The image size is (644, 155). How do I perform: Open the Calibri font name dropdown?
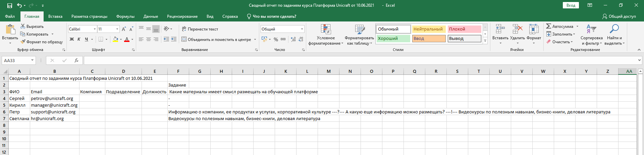[x=95, y=29]
